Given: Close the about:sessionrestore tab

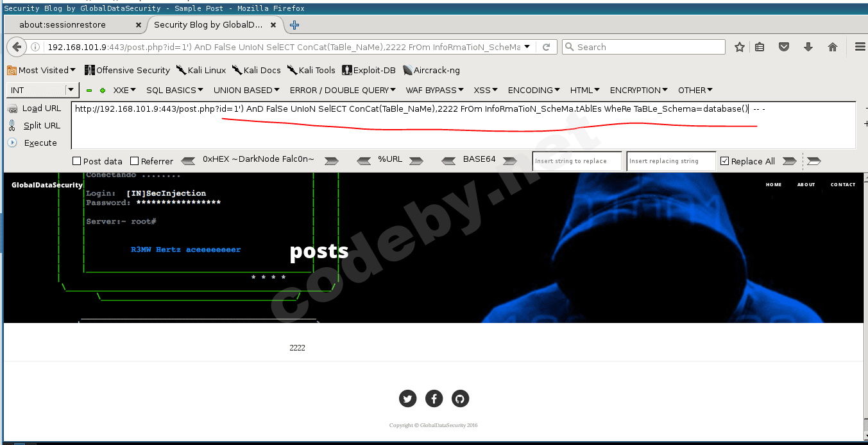Looking at the screenshot, I should 139,25.
